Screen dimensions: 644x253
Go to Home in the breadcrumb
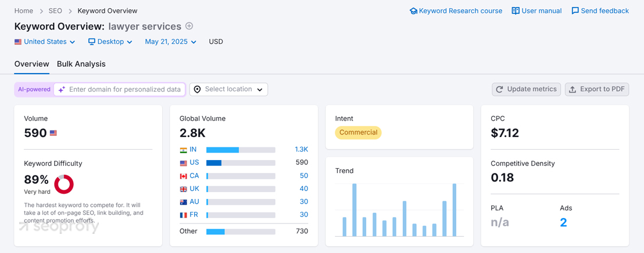coord(23,10)
